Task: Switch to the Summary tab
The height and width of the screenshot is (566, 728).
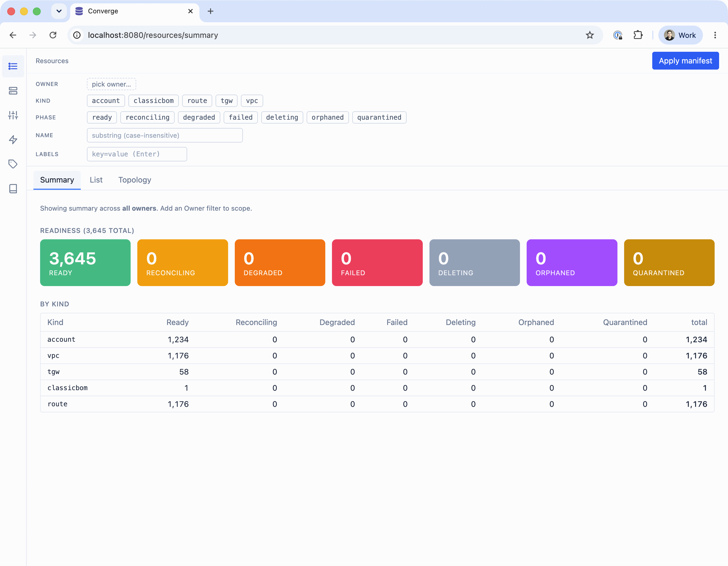Action: click(57, 180)
